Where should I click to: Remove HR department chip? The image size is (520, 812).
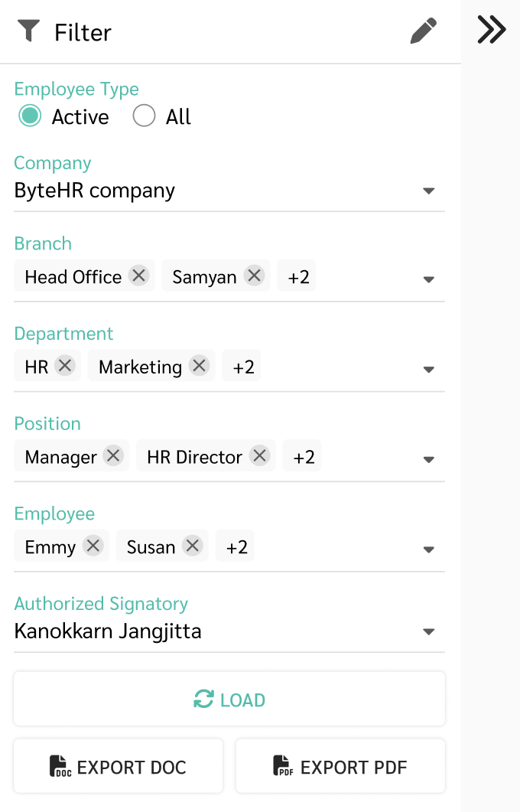point(65,366)
